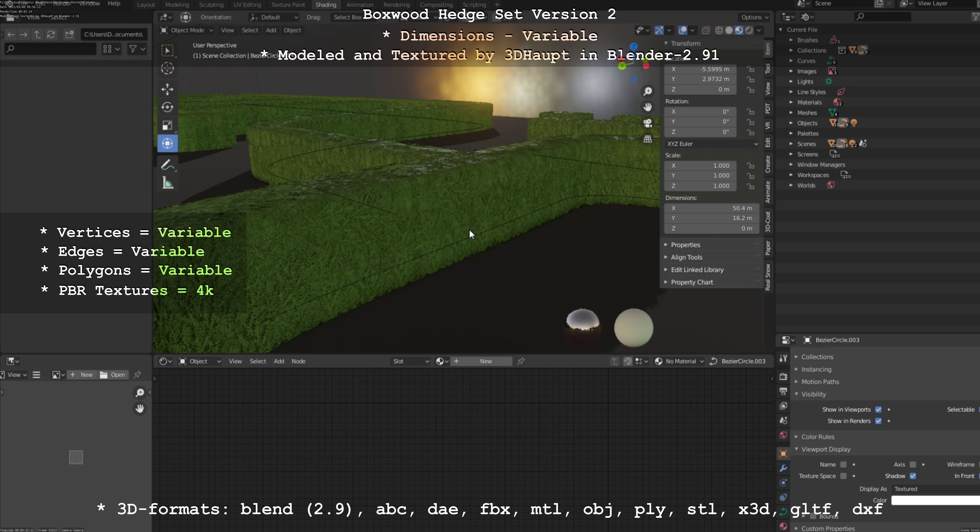
Task: Click the file path field C:\Users
Action: (114, 35)
